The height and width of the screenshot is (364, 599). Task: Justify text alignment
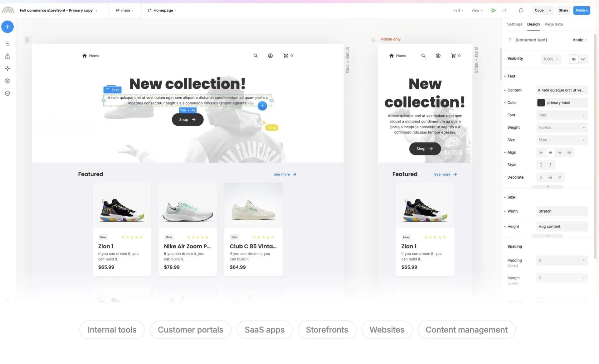point(569,152)
